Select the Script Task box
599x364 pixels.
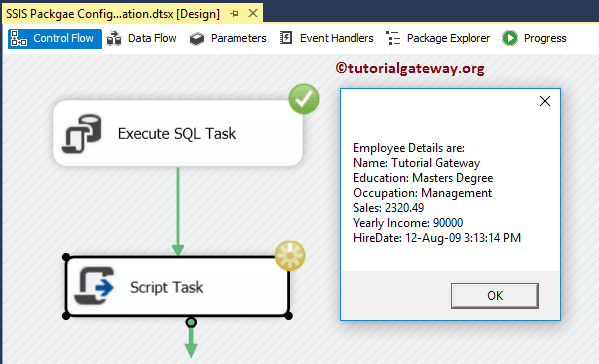177,286
